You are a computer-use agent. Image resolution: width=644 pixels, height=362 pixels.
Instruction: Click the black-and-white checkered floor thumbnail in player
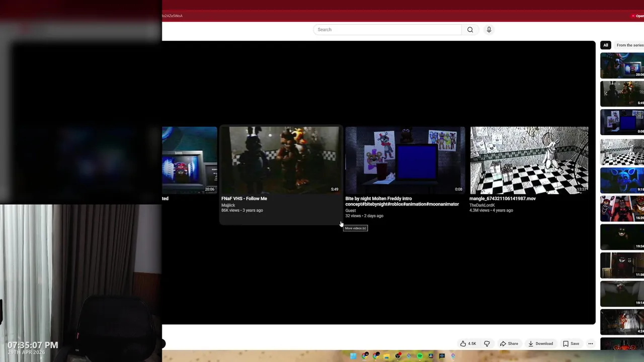(529, 160)
